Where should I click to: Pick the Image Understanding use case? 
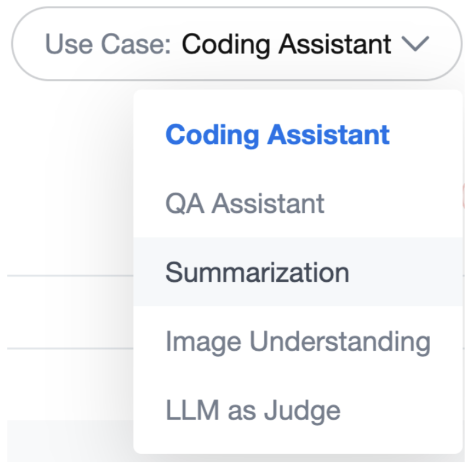(x=297, y=341)
